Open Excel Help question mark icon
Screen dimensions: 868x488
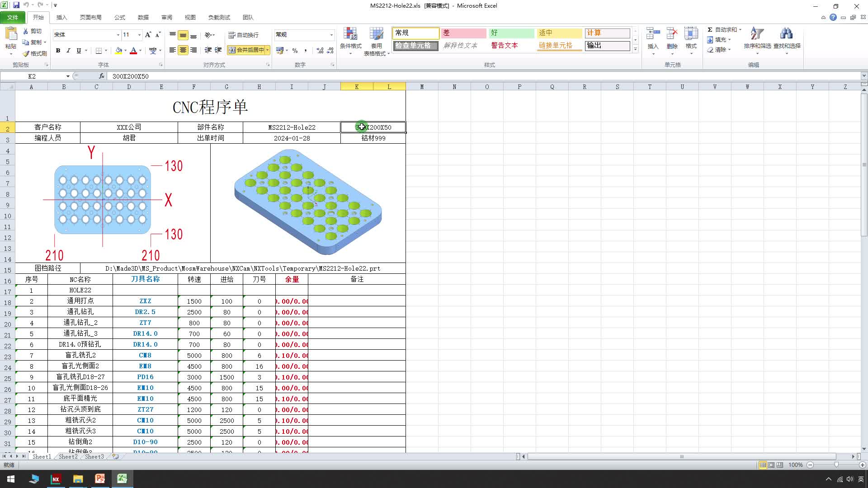click(x=833, y=17)
